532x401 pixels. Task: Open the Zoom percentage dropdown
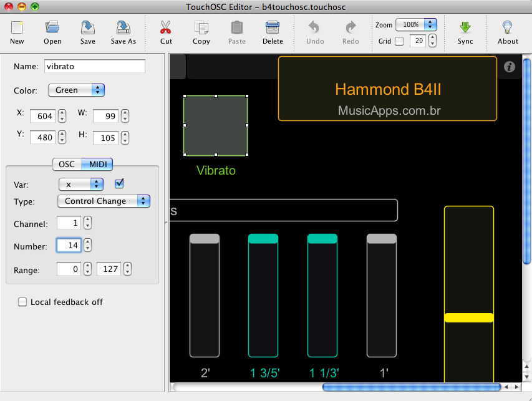click(416, 24)
